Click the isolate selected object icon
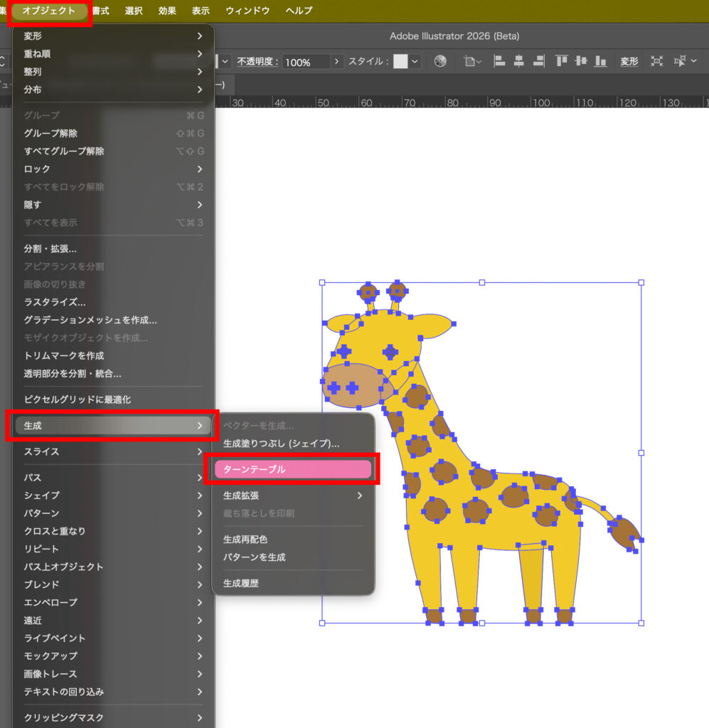Viewport: 709px width, 728px height. click(x=656, y=62)
